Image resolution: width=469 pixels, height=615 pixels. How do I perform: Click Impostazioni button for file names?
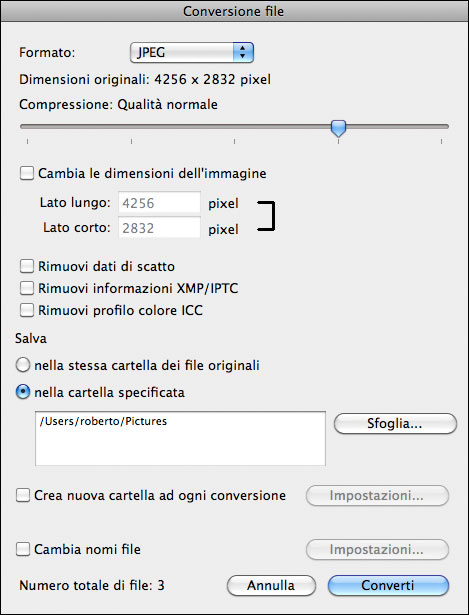[x=377, y=549]
